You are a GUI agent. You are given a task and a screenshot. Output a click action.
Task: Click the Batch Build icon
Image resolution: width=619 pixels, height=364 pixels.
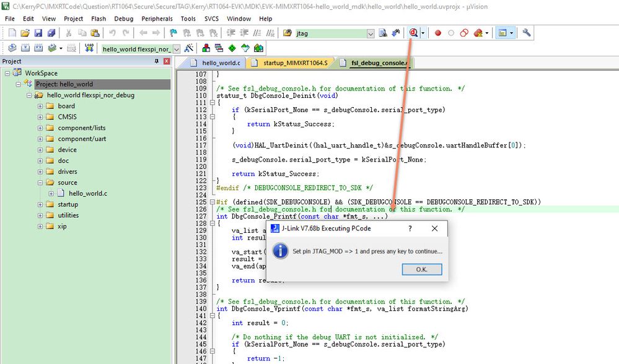51,48
